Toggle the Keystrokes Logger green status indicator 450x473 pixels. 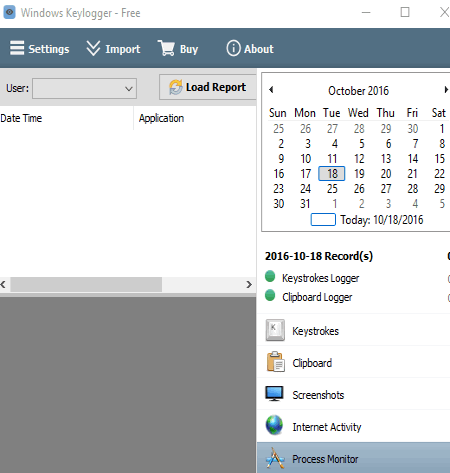coord(270,276)
